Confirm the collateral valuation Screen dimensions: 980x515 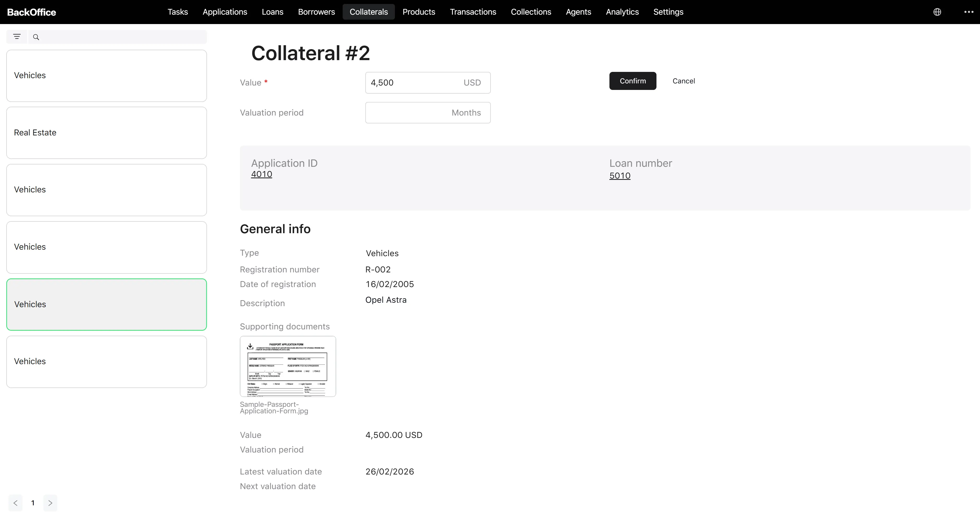click(x=633, y=81)
